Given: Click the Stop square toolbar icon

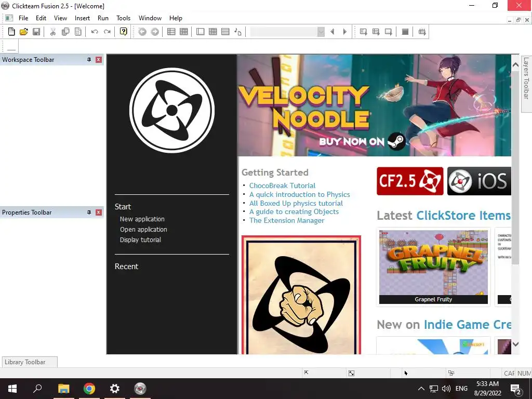Looking at the screenshot, I should tap(405, 32).
